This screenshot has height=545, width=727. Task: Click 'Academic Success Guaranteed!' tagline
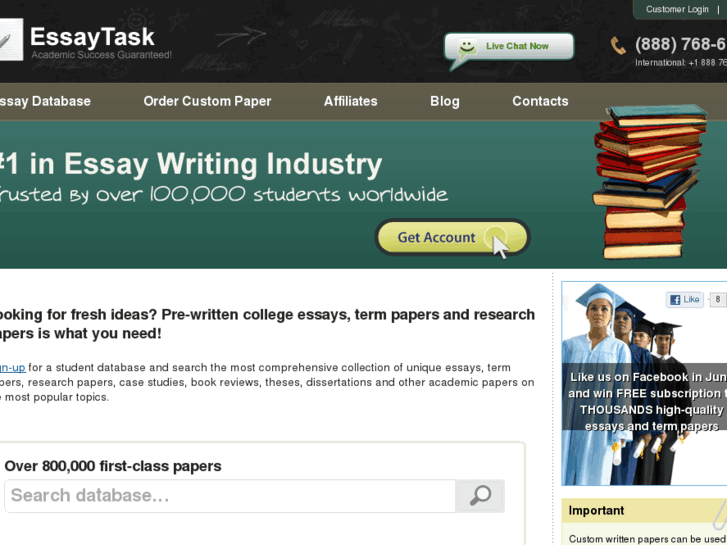click(102, 55)
